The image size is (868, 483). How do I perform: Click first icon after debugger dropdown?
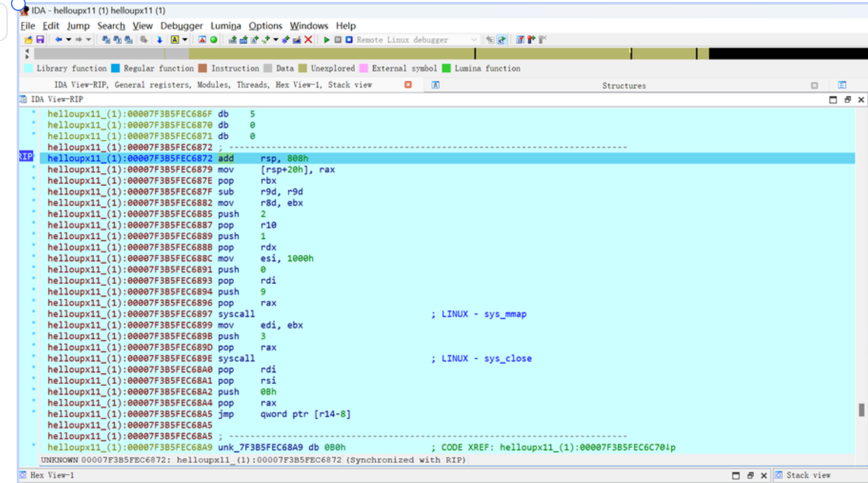[x=490, y=40]
